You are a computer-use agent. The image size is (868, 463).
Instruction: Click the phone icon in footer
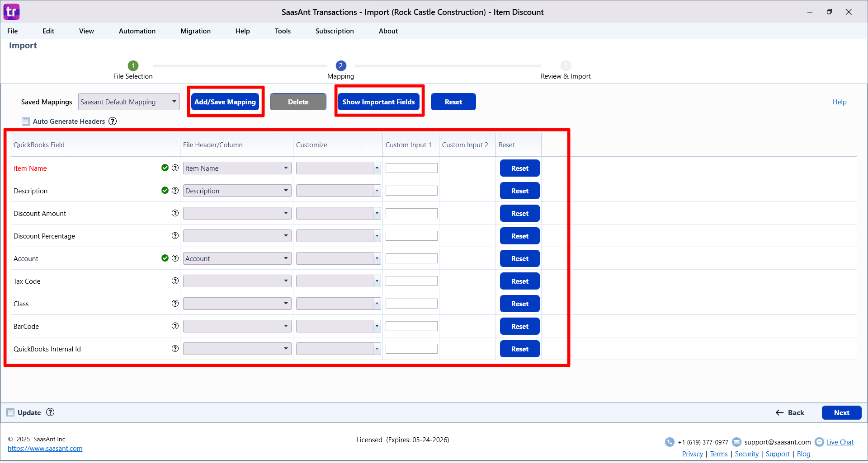point(670,442)
